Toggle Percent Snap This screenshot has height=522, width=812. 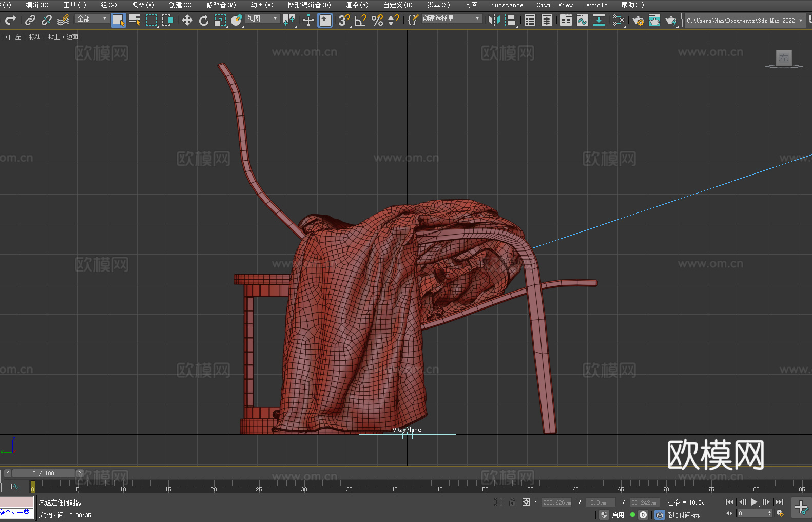(x=377, y=20)
